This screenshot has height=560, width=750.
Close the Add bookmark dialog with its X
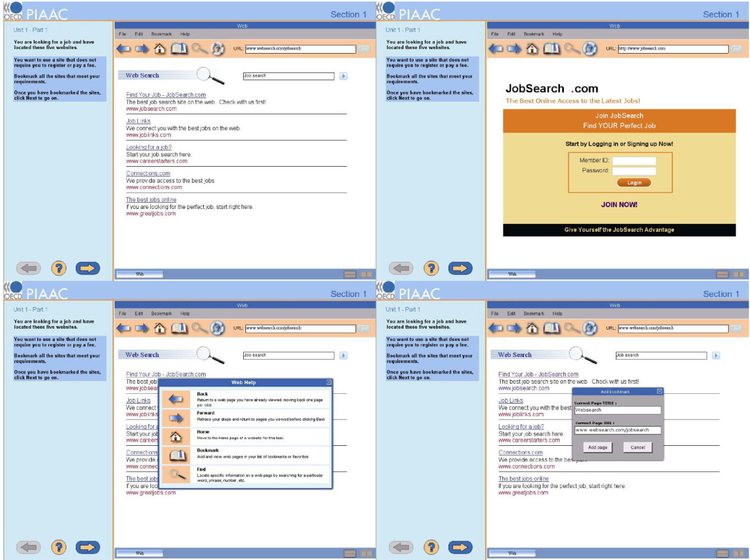tap(659, 392)
